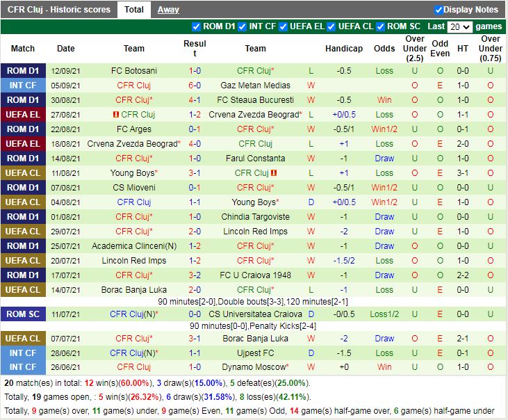508x420 pixels.
Task: Uncheck the INT CF league filter
Action: point(242,26)
